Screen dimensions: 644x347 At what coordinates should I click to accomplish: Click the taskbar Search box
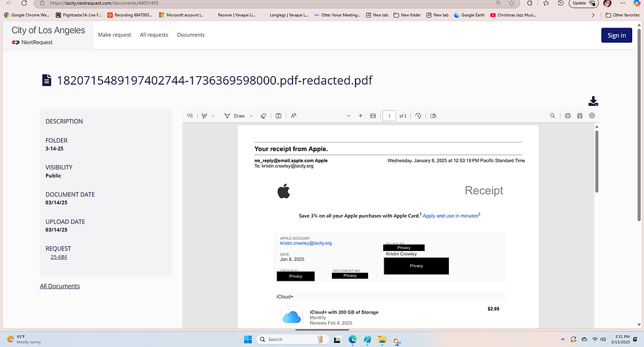pos(292,339)
